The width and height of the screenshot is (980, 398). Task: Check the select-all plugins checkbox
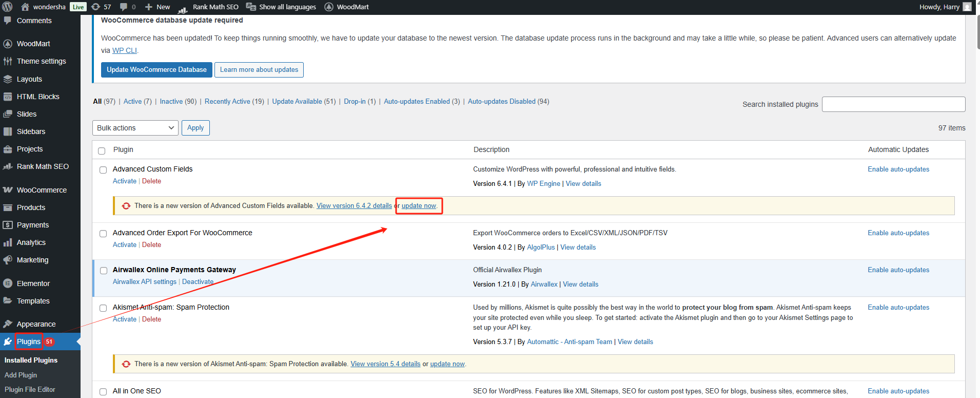tap(102, 150)
